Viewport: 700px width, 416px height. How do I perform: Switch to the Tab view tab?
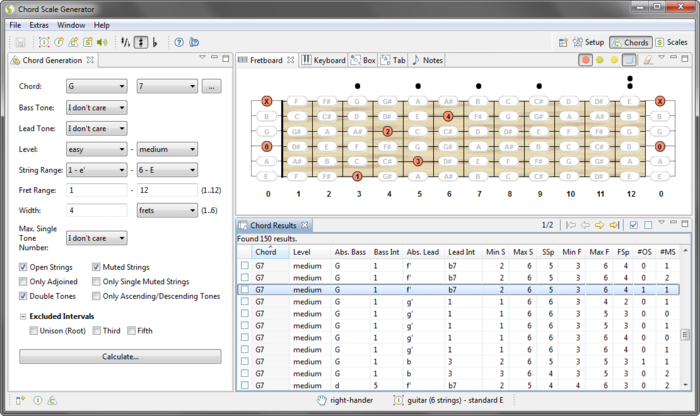(393, 60)
